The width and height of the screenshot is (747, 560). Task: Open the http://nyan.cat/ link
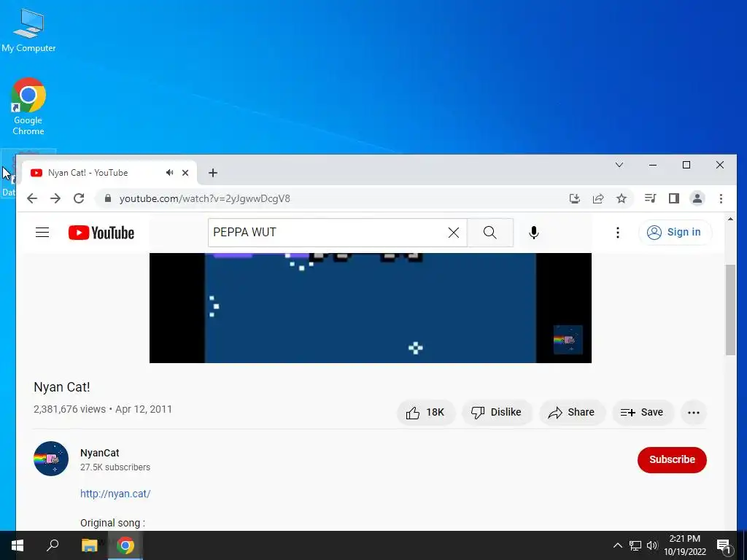(115, 494)
